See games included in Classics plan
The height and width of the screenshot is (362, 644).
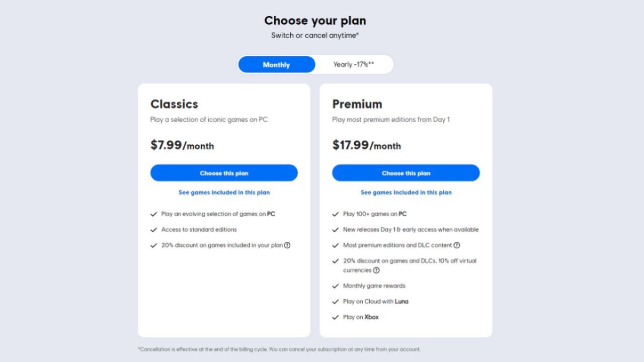tap(224, 193)
